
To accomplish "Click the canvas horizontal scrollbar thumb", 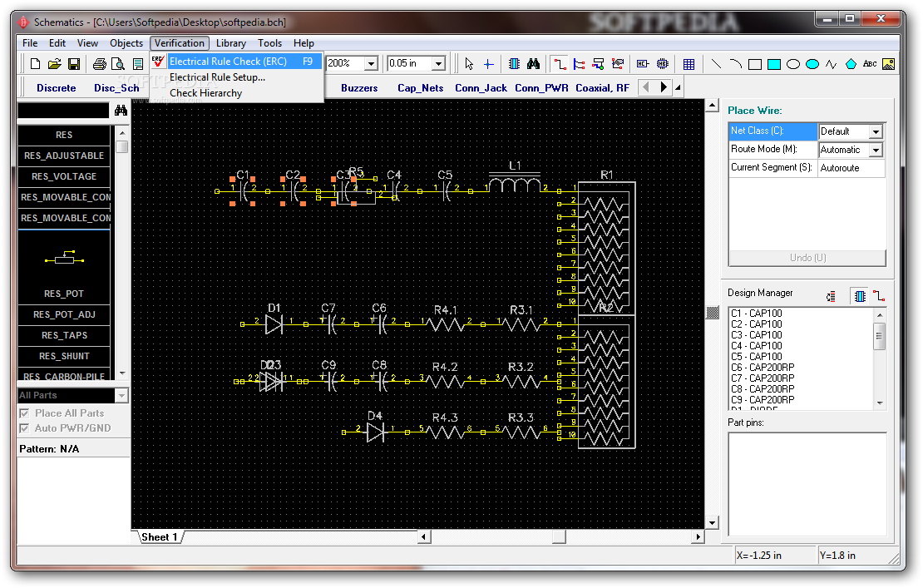I will click(x=559, y=536).
